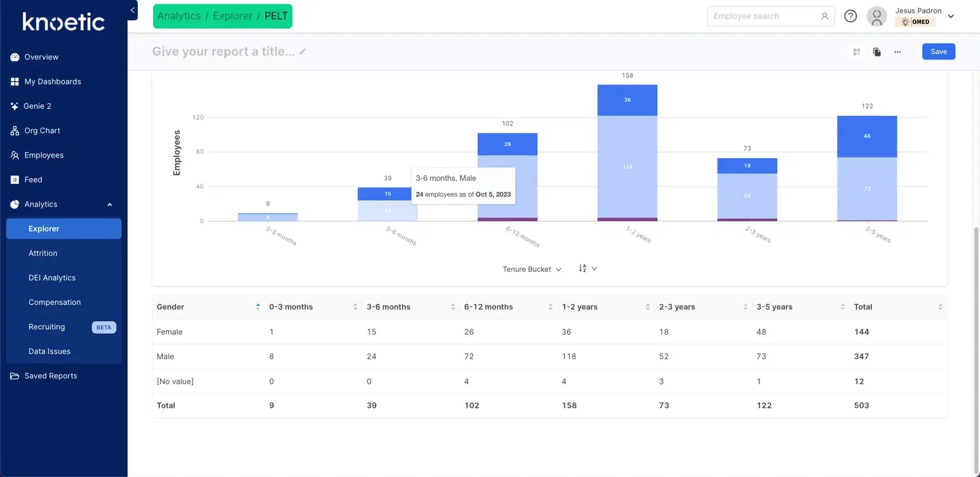
Task: Click the My Dashboards grid icon
Action: click(x=15, y=82)
